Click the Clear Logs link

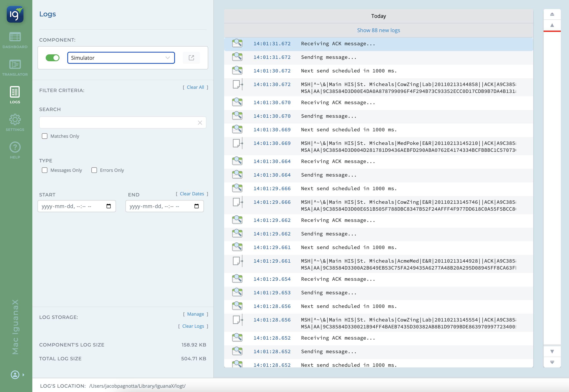(193, 326)
